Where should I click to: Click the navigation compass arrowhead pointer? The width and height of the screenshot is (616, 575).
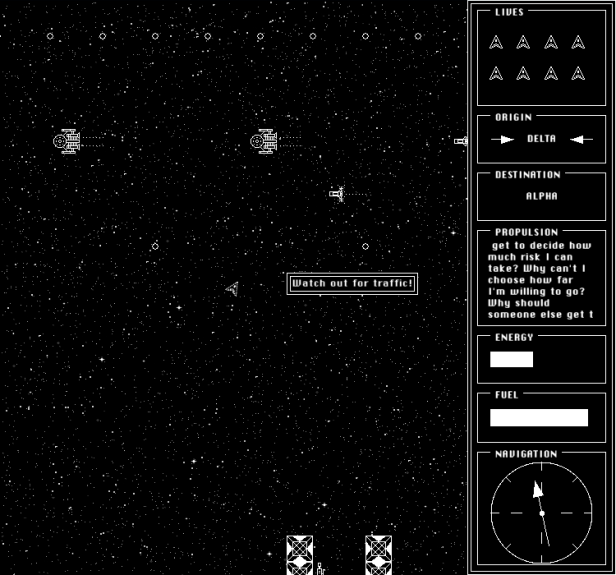click(x=537, y=490)
